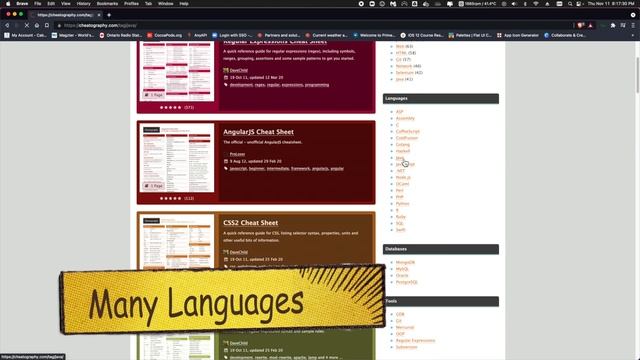This screenshot has width=640, height=360.
Task: Select Ruby in Languages list
Action: click(x=400, y=217)
